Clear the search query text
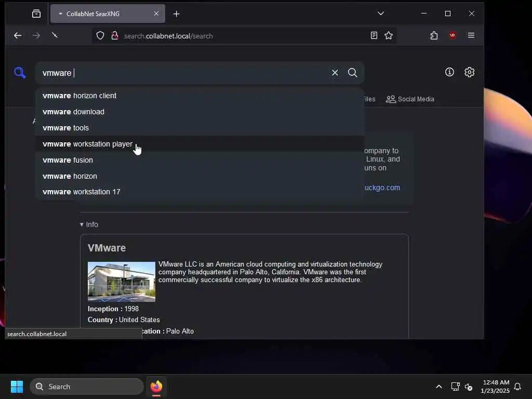532x399 pixels. pos(335,73)
